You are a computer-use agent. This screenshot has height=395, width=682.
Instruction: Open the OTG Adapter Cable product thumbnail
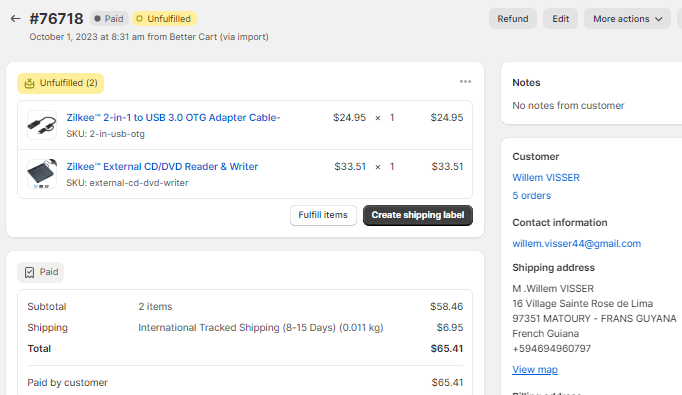point(42,125)
